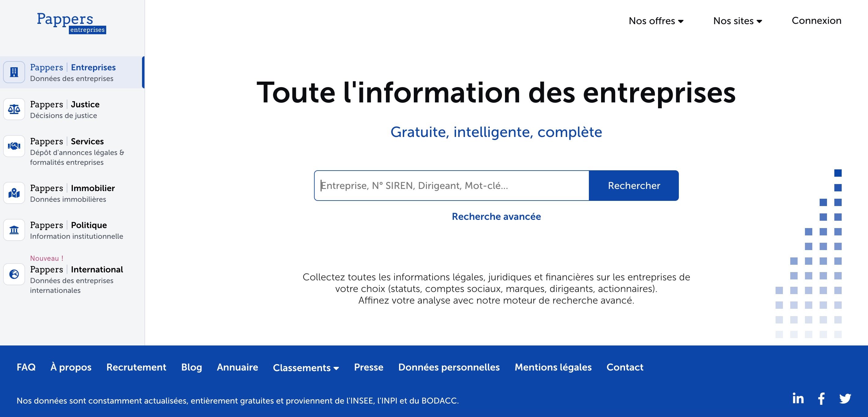Open the FAQ page
Viewport: 868px width, 417px height.
(x=26, y=367)
